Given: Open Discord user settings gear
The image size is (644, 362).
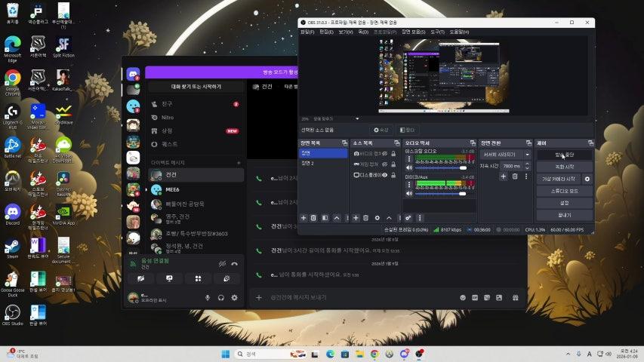Looking at the screenshot, I should (x=234, y=298).
